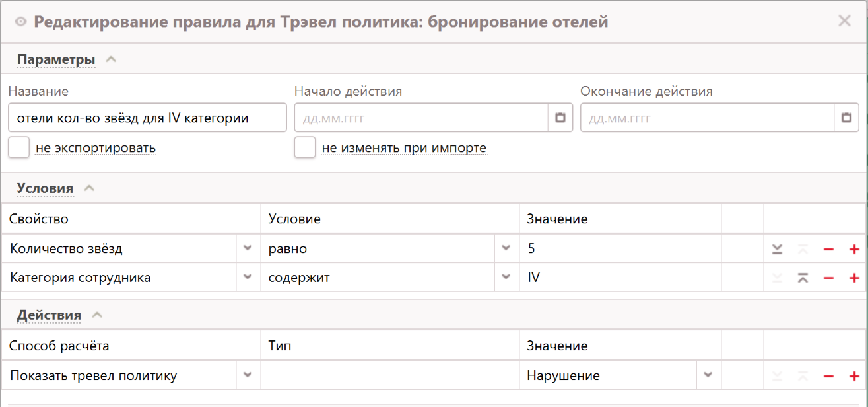Tick the не изменять при импорте checkbox

tap(305, 148)
